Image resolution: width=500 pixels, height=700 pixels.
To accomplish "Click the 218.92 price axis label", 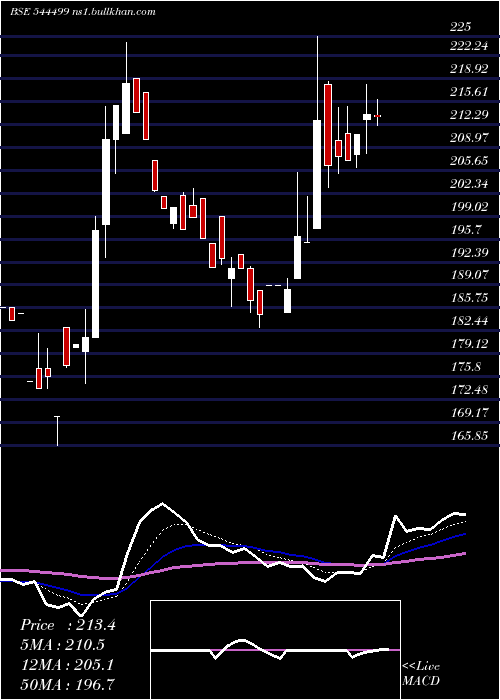I will click(x=469, y=69).
